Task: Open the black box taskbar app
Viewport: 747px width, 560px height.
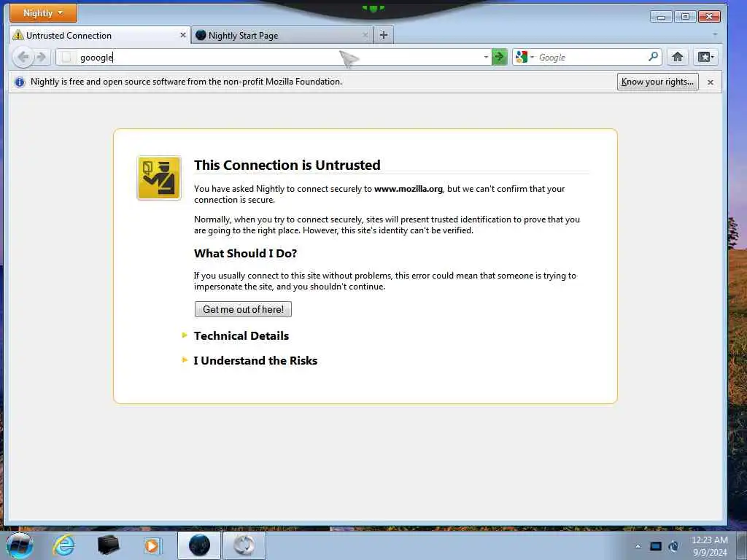Action: (108, 545)
